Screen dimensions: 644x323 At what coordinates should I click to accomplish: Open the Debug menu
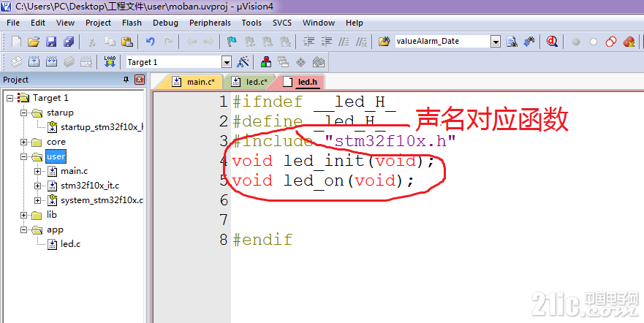pos(165,23)
